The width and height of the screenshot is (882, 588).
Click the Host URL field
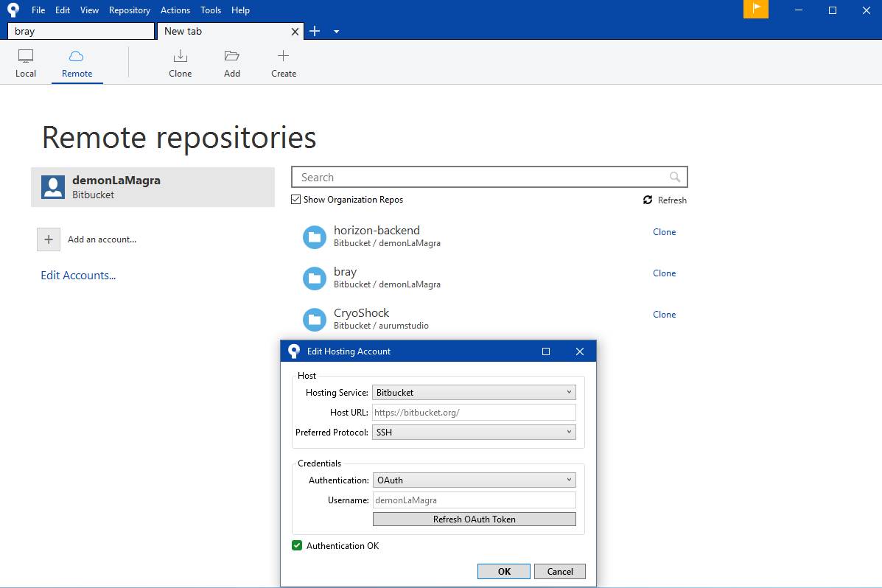474,413
